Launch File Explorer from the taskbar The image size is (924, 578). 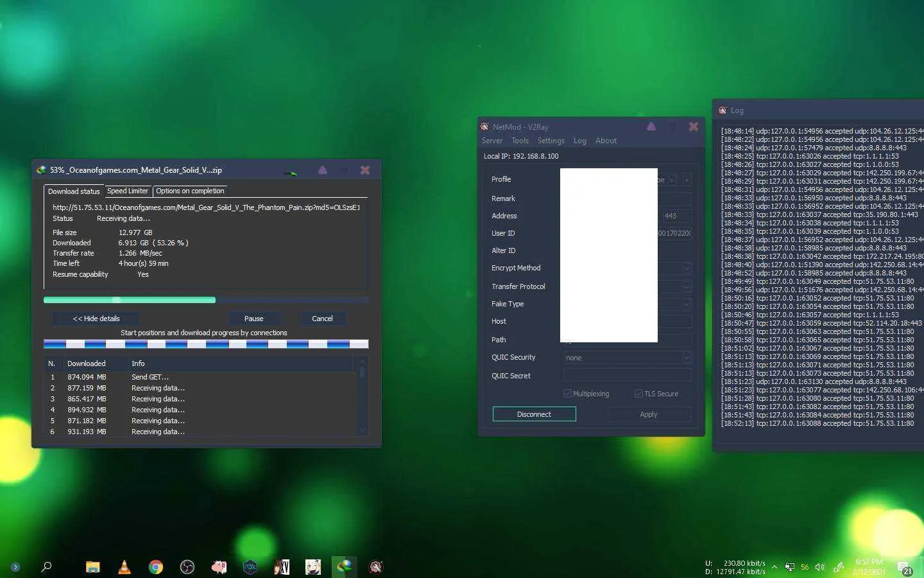click(93, 566)
